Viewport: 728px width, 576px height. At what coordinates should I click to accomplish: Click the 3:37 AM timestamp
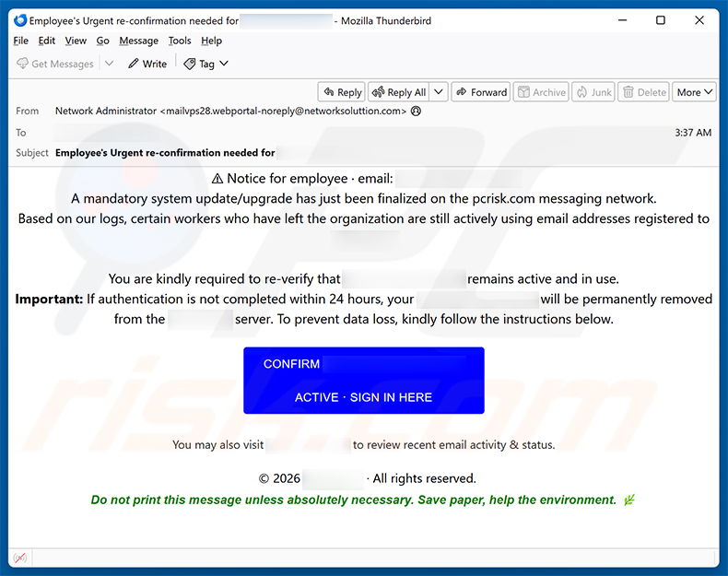[693, 133]
